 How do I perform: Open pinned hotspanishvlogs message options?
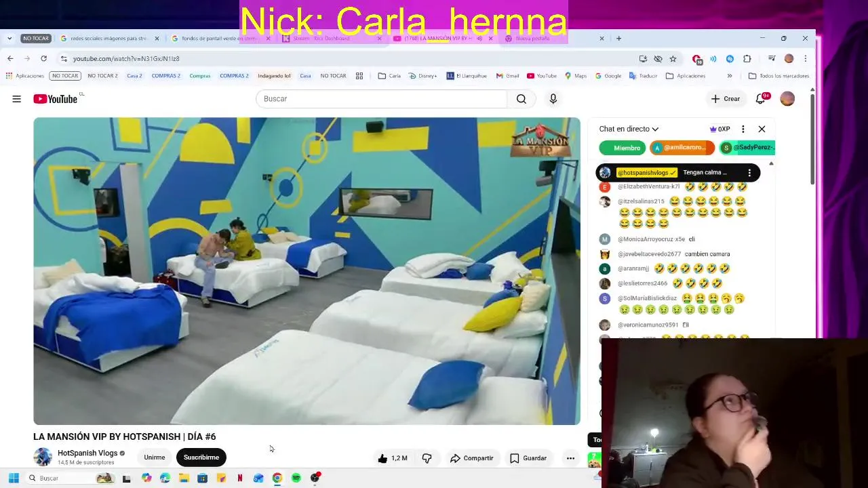[x=749, y=173]
